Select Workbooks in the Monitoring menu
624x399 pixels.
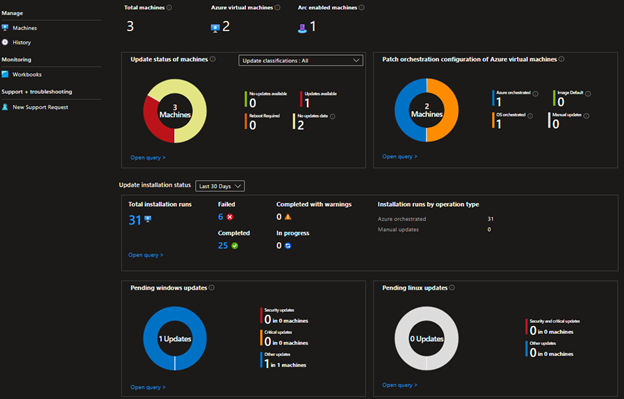click(x=27, y=74)
